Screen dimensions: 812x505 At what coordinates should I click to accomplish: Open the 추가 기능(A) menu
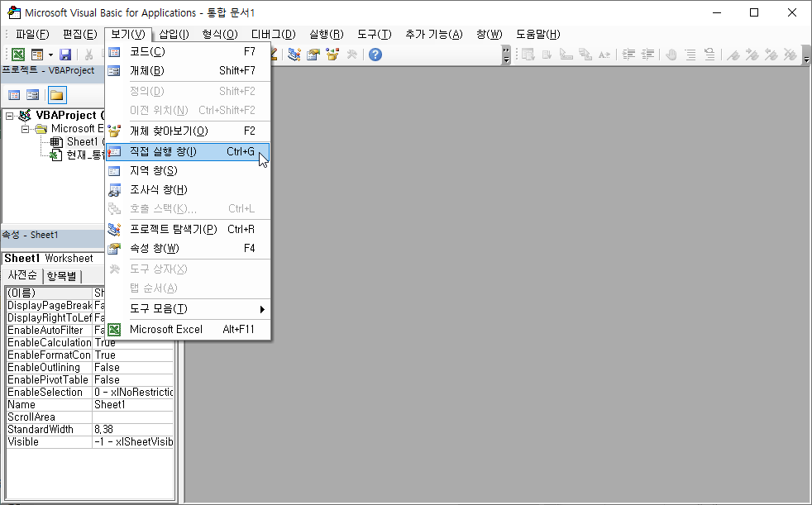point(433,34)
